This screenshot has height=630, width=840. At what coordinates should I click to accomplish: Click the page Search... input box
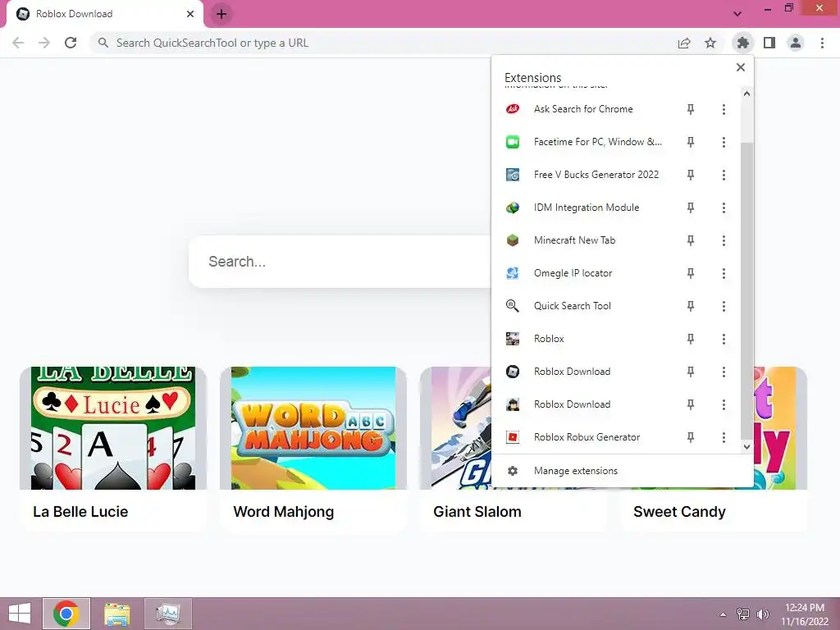pyautogui.click(x=340, y=262)
